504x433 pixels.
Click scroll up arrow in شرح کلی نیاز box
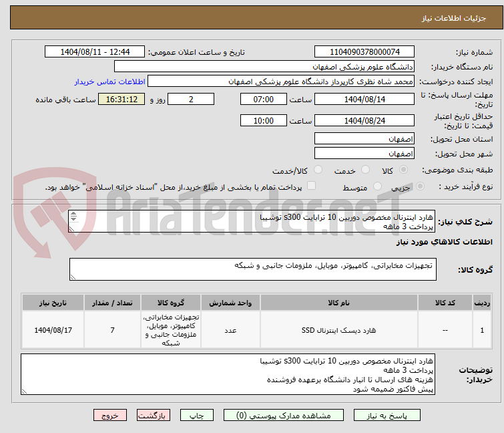point(73,214)
